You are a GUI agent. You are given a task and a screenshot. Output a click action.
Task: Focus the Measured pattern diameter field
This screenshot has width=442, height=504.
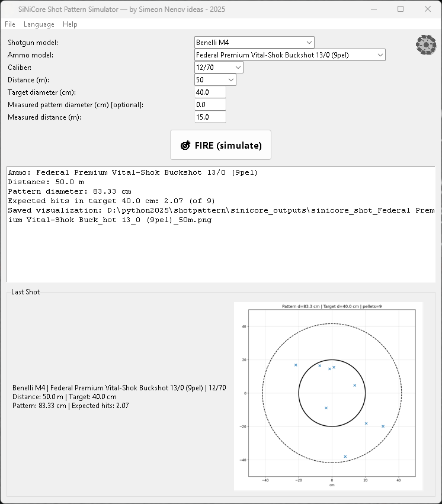210,105
